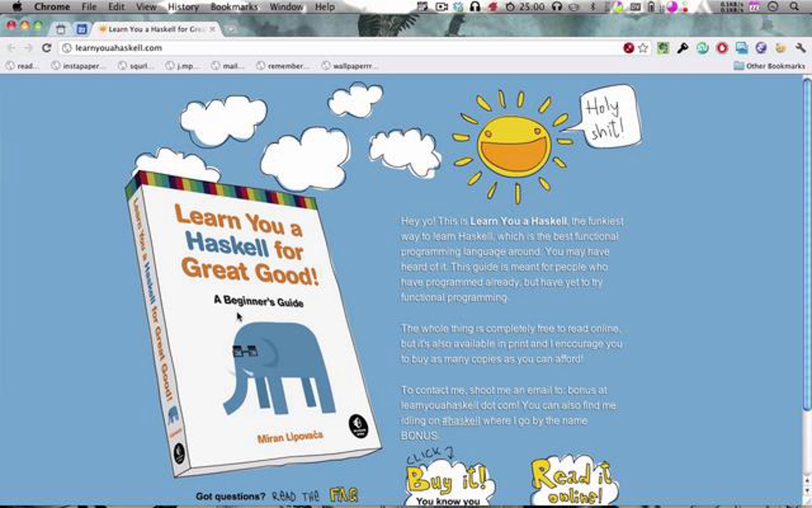Click the purple globe extension icon
Screen dimensions: 812x508
761,48
